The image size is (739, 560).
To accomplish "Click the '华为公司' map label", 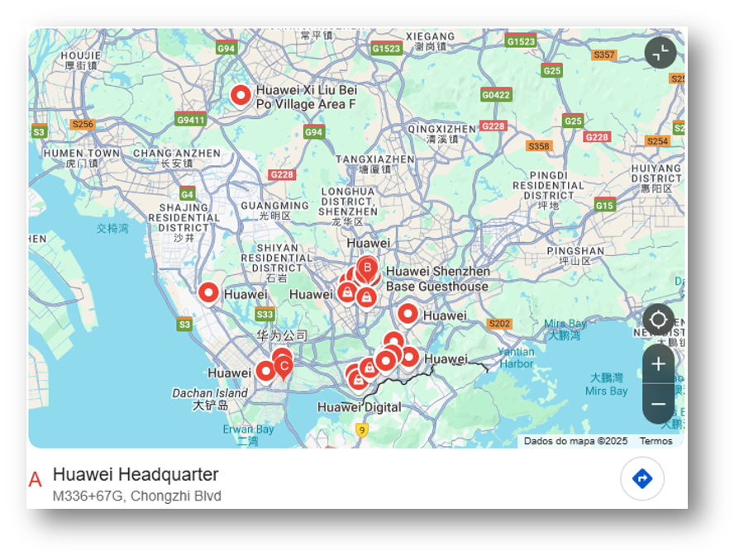I will tap(282, 335).
